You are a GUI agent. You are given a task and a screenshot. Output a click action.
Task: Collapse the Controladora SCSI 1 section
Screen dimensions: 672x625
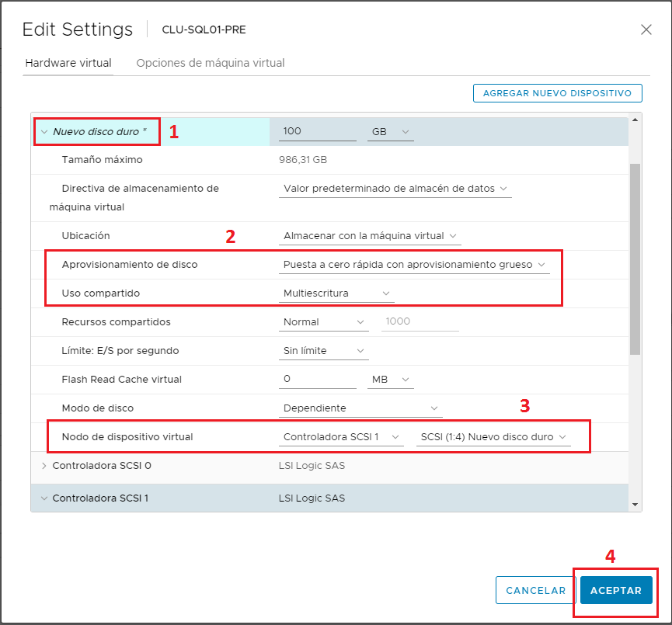tap(44, 498)
